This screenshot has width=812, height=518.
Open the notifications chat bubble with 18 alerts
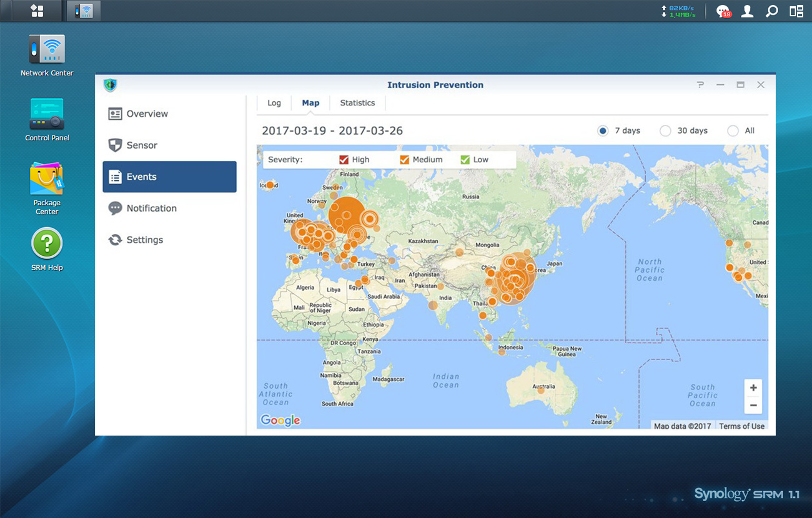point(721,11)
